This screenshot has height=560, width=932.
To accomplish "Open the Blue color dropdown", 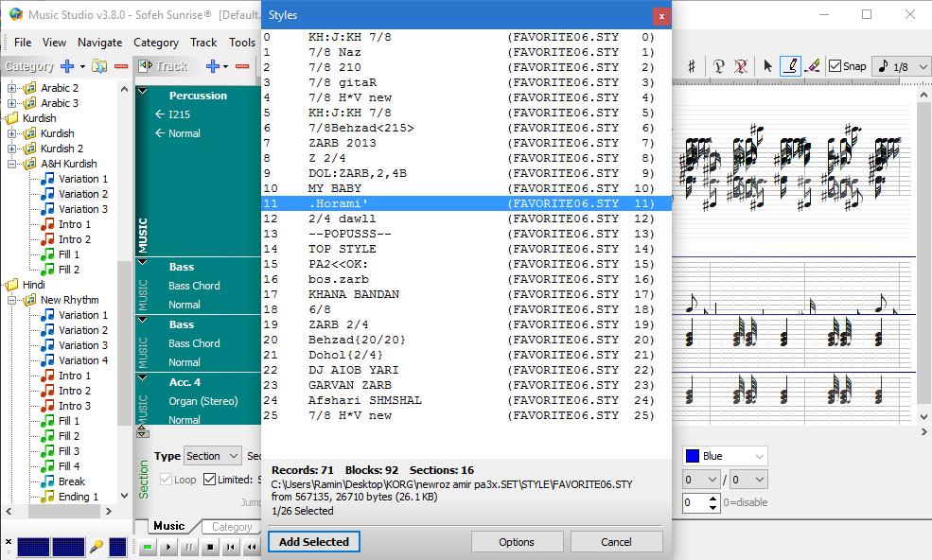I will 725,456.
